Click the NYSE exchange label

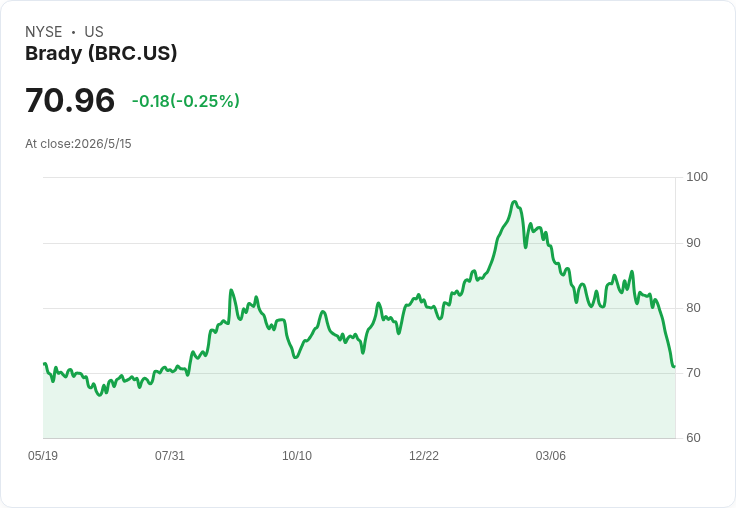coord(44,31)
